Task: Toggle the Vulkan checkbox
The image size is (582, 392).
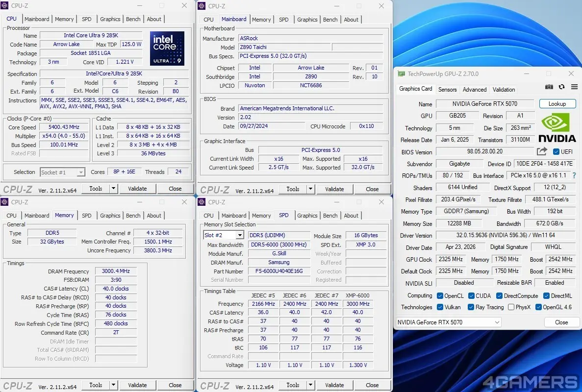Action: (440, 307)
